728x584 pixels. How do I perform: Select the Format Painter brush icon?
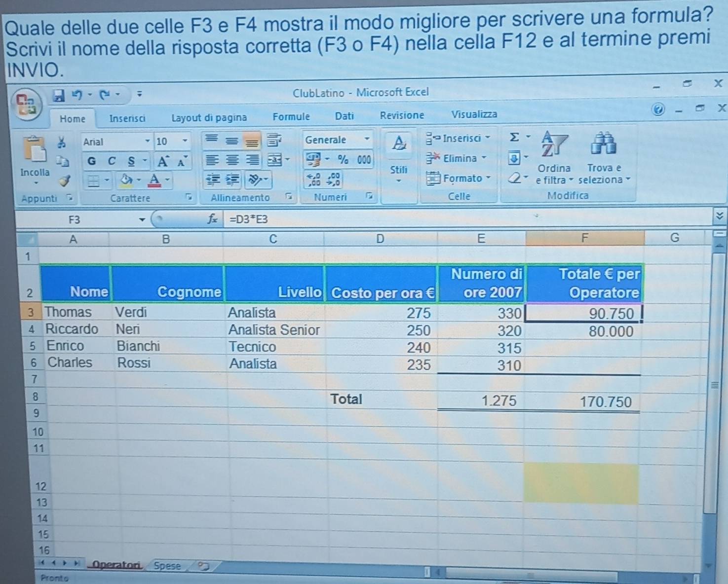(65, 181)
